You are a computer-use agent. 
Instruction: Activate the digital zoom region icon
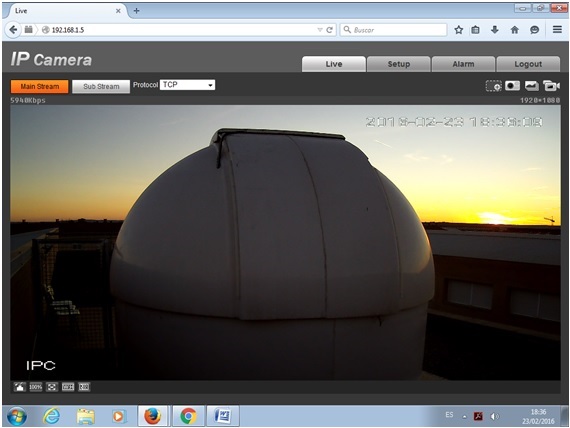(x=494, y=86)
